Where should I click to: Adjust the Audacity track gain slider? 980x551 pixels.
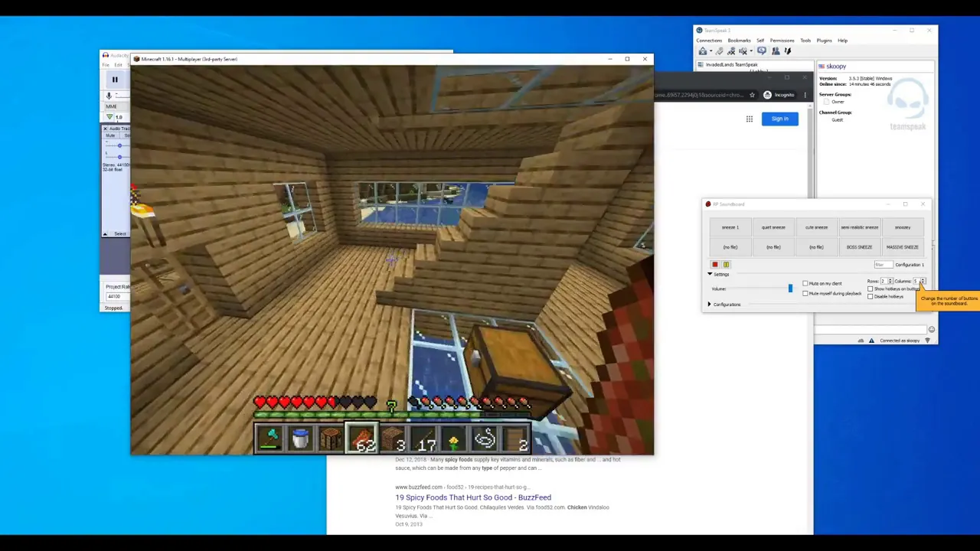tap(119, 145)
